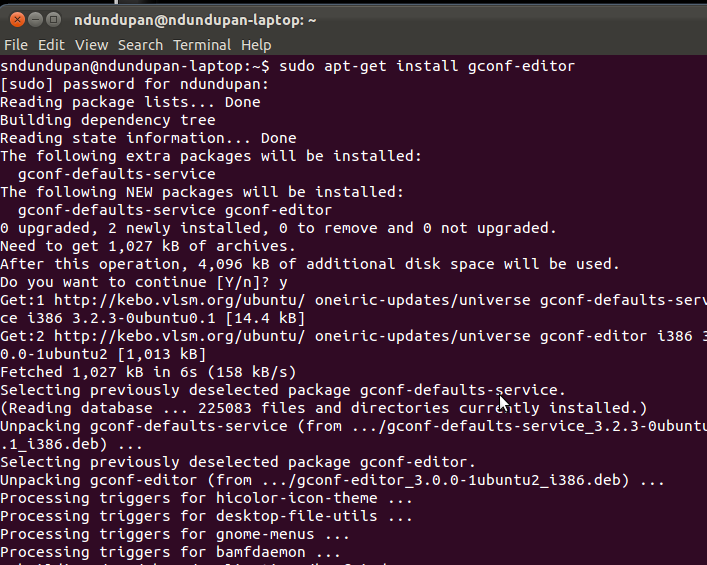Viewport: 707px width, 565px height.
Task: Open the File menu
Action: [16, 45]
